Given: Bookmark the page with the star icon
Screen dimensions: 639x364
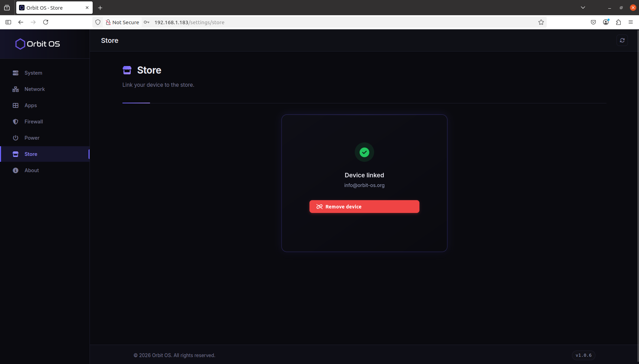Looking at the screenshot, I should tap(541, 22).
